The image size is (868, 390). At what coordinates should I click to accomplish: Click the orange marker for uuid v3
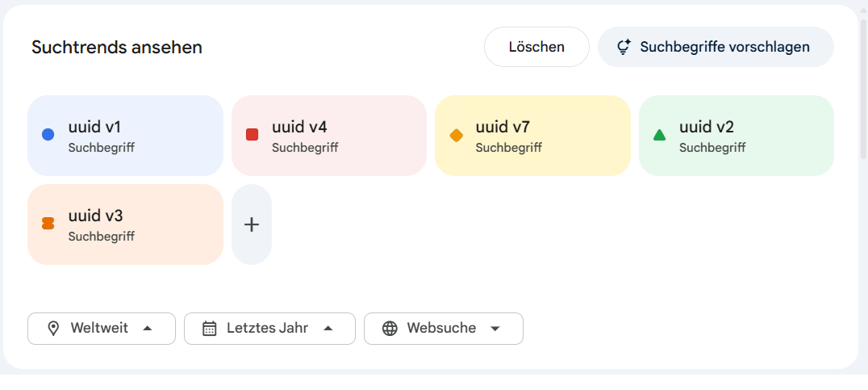(48, 223)
